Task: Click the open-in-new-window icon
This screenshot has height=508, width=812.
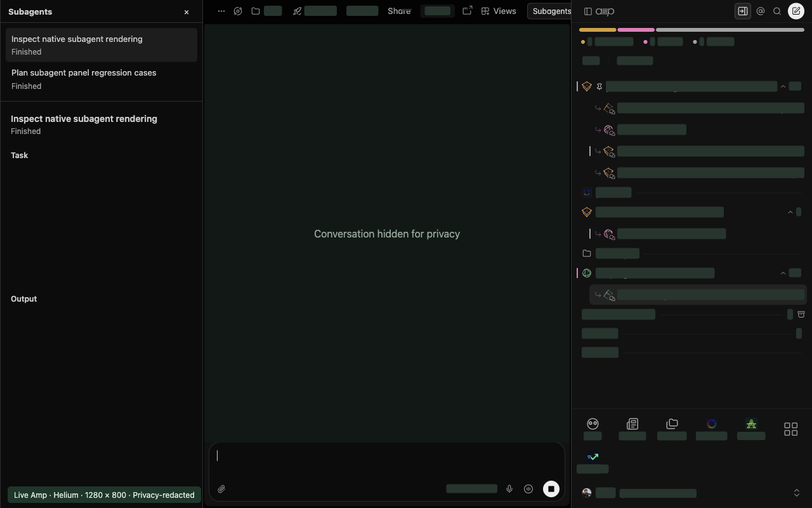Action: pyautogui.click(x=468, y=11)
